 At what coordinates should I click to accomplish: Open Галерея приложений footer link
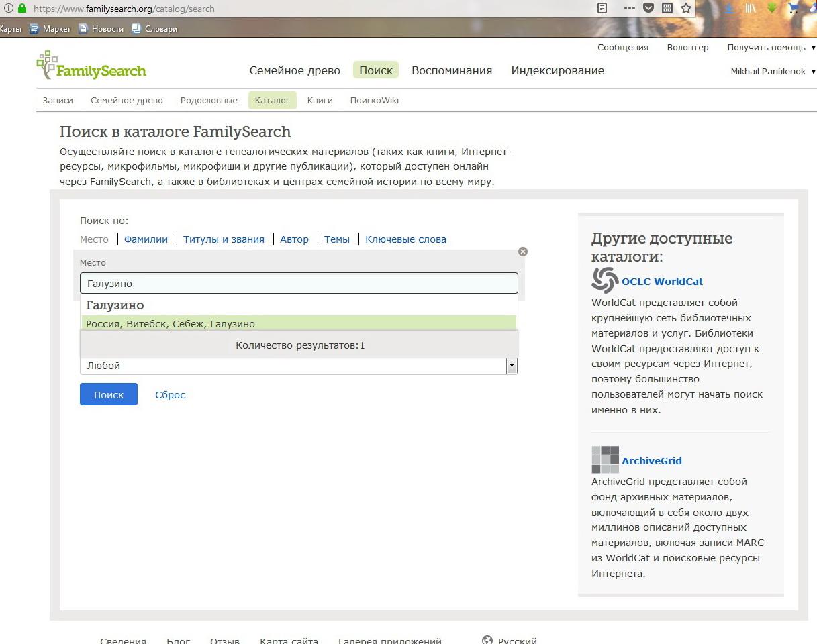click(390, 641)
